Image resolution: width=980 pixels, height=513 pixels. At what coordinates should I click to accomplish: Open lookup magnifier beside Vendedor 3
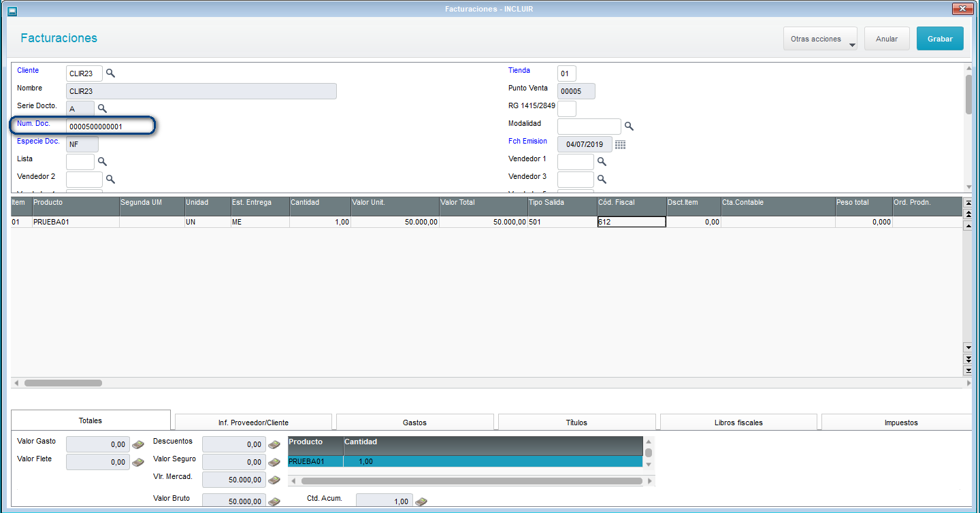point(602,179)
